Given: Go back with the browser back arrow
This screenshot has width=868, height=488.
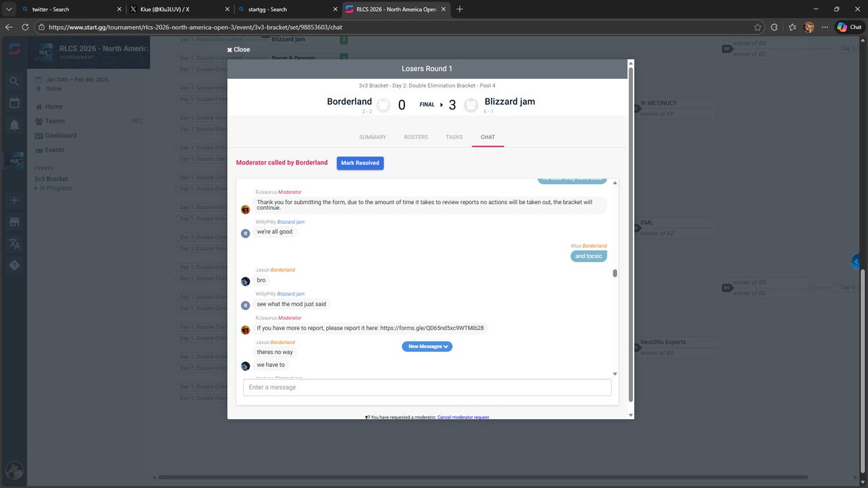Looking at the screenshot, I should pos(9,27).
